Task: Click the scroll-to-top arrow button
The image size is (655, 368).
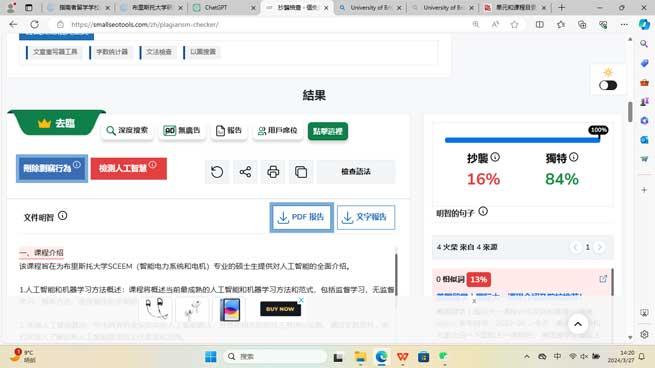Action: (x=578, y=324)
